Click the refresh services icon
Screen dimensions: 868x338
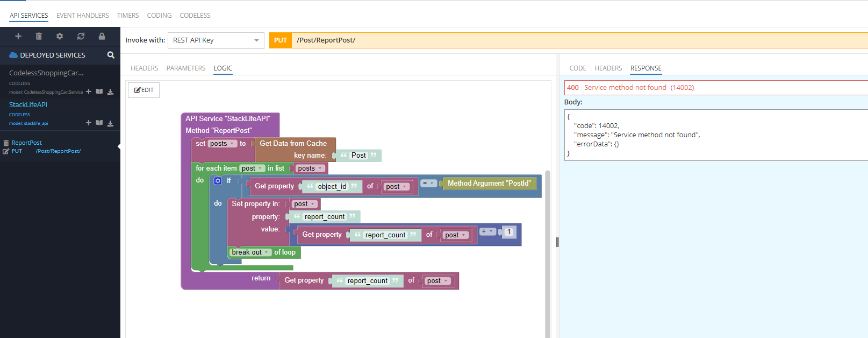pos(81,37)
